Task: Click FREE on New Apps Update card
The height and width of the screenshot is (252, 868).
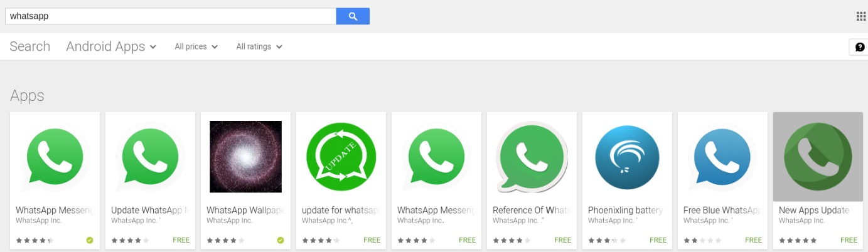Action: pos(849,240)
